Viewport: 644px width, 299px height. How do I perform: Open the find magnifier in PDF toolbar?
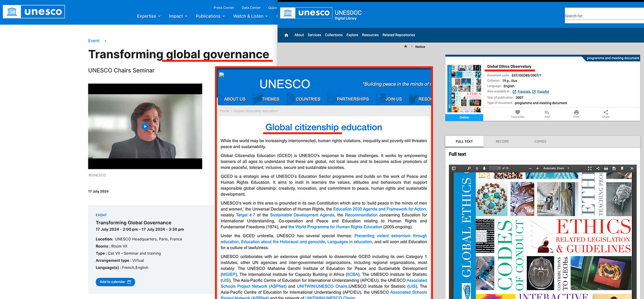(468, 169)
